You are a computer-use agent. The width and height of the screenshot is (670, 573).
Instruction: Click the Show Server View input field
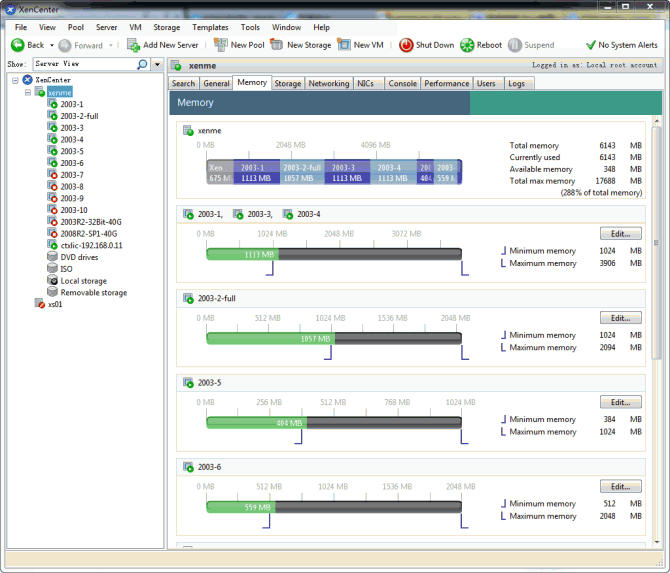(x=85, y=64)
